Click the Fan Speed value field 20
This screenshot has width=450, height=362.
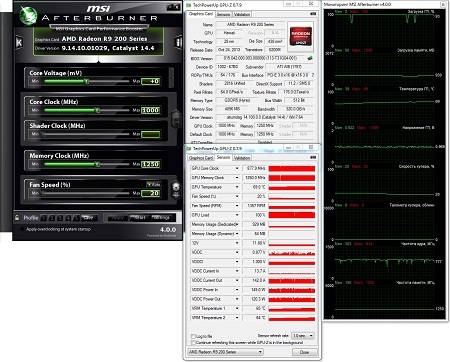coord(150,193)
